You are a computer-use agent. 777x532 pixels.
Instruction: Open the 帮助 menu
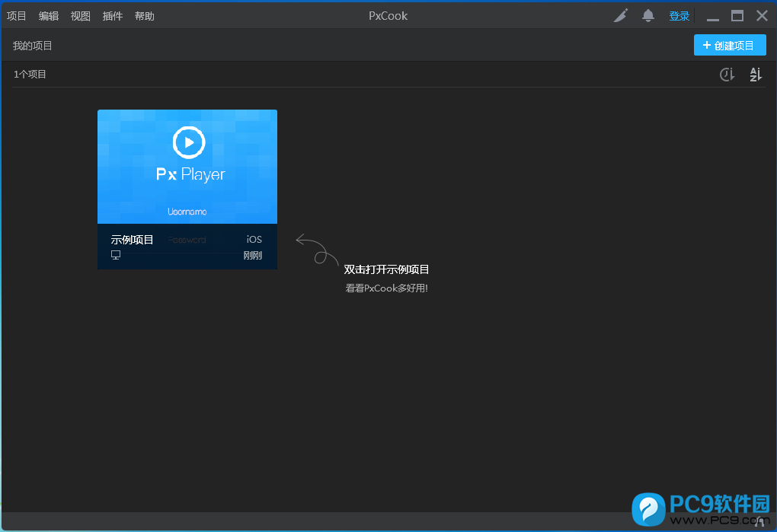tap(144, 16)
